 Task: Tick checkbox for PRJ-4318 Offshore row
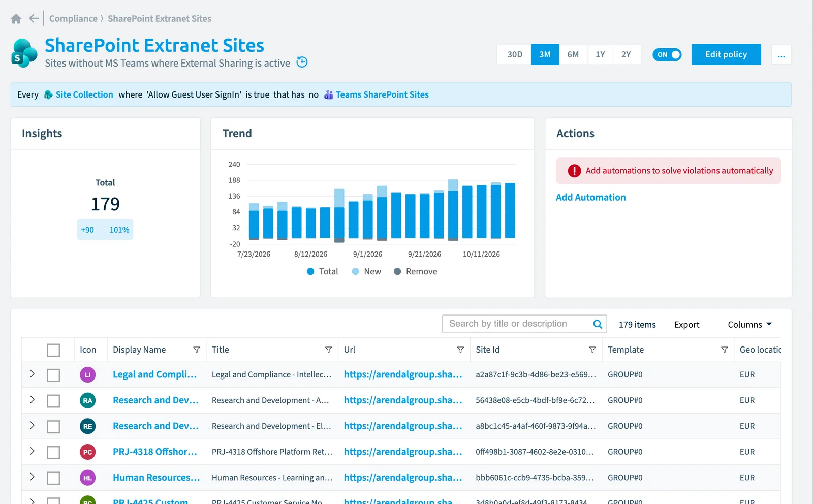(x=53, y=452)
